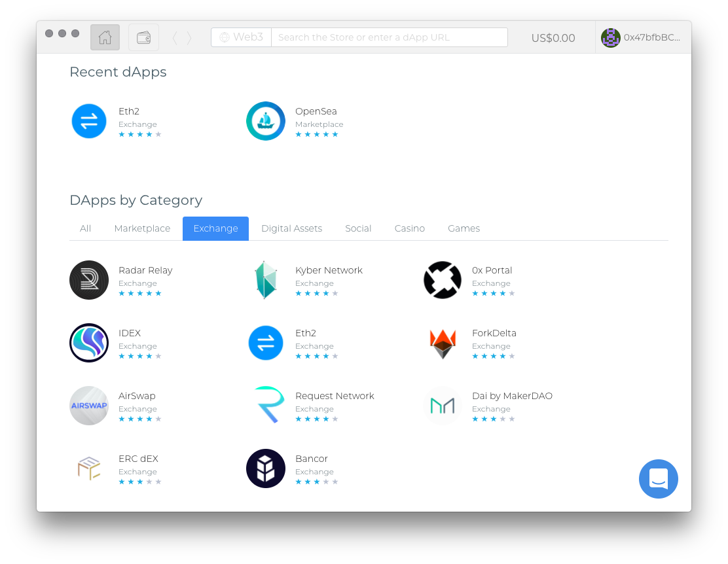Open the Dai by MakerDAO icon

click(x=443, y=406)
